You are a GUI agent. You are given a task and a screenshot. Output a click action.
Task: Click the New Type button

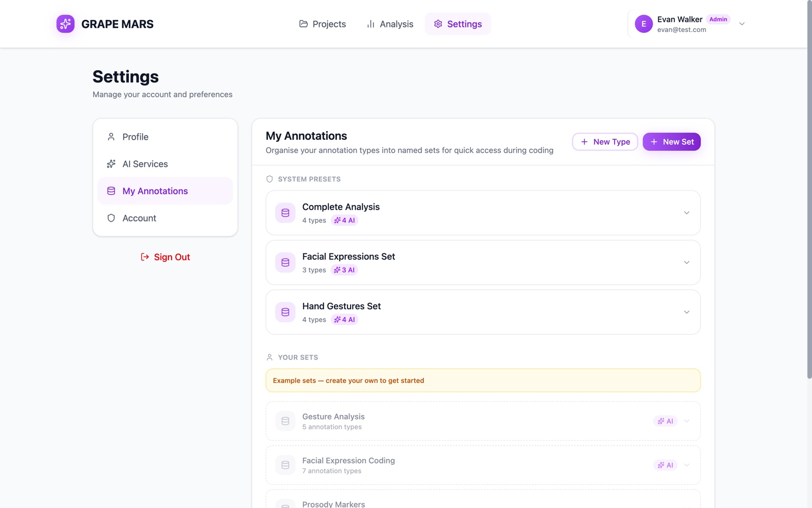[605, 142]
